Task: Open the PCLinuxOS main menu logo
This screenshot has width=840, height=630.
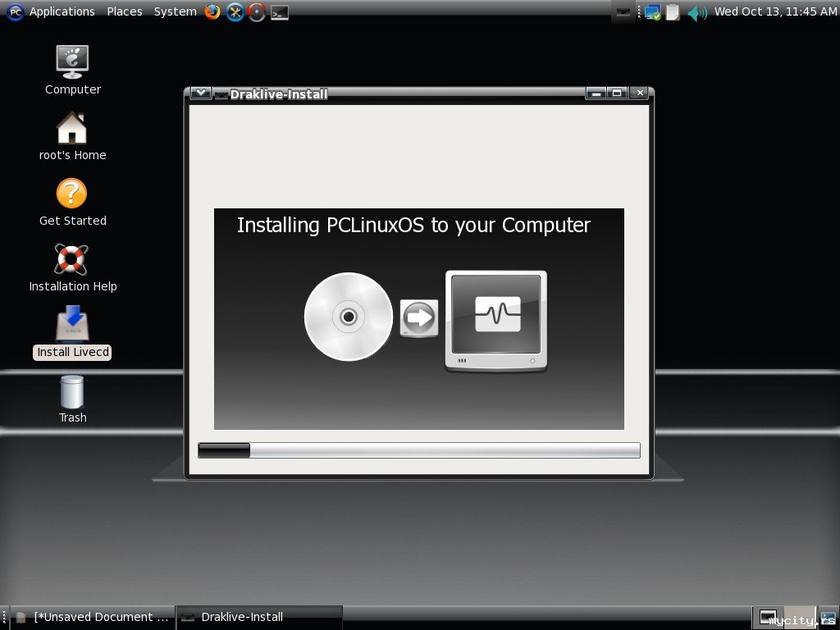Action: coord(15,11)
